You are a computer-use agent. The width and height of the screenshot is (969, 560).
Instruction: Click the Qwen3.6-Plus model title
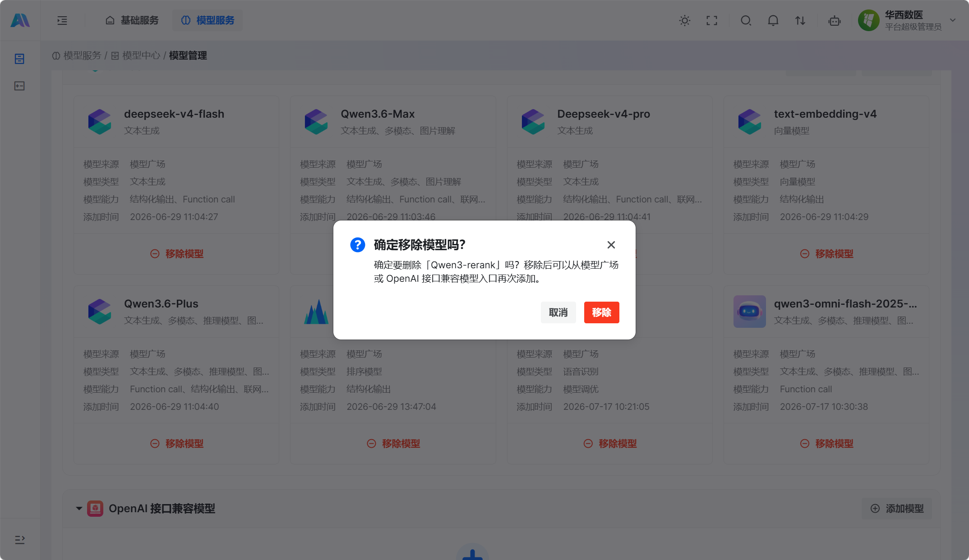click(161, 304)
